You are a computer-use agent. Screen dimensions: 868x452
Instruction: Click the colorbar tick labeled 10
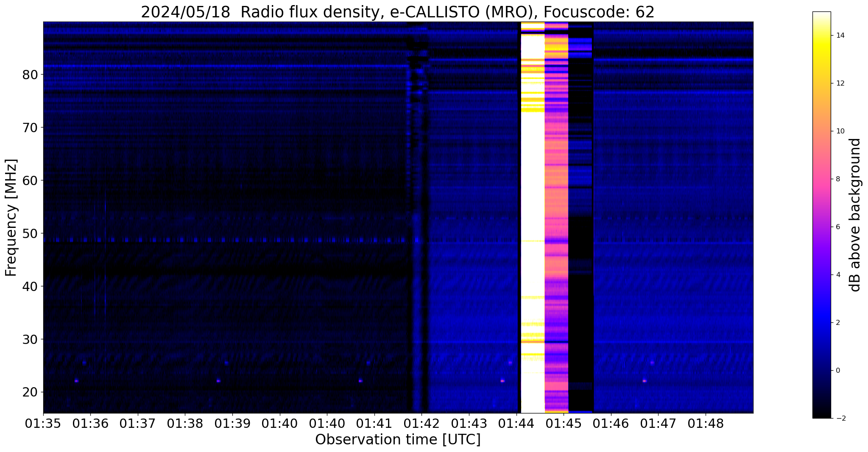pyautogui.click(x=840, y=131)
